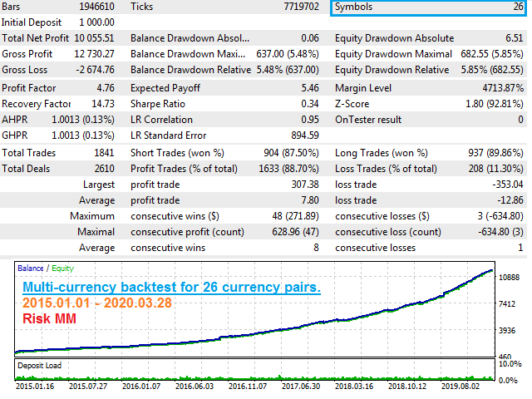Select Total Trades value 1841
This screenshot has width=532, height=399.
(x=104, y=153)
